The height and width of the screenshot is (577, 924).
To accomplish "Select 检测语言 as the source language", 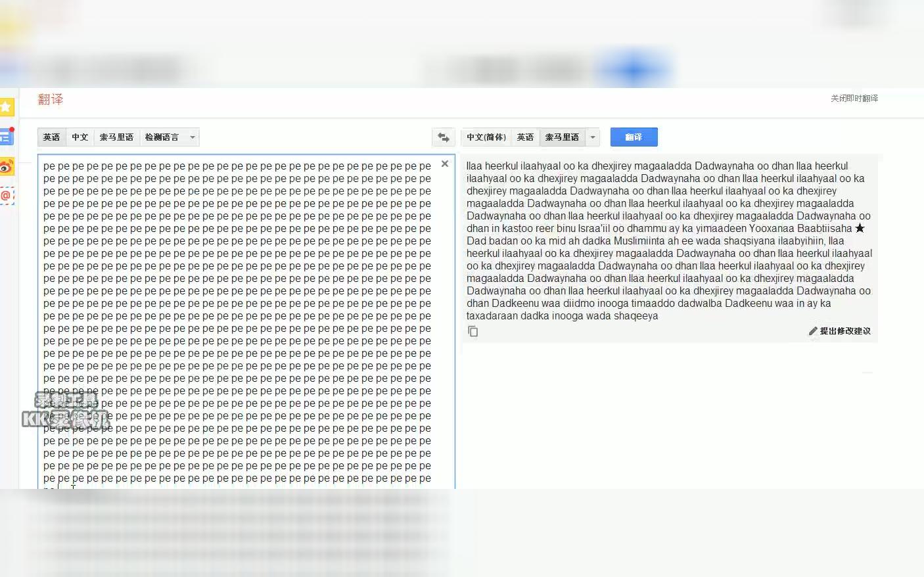I will pyautogui.click(x=162, y=137).
